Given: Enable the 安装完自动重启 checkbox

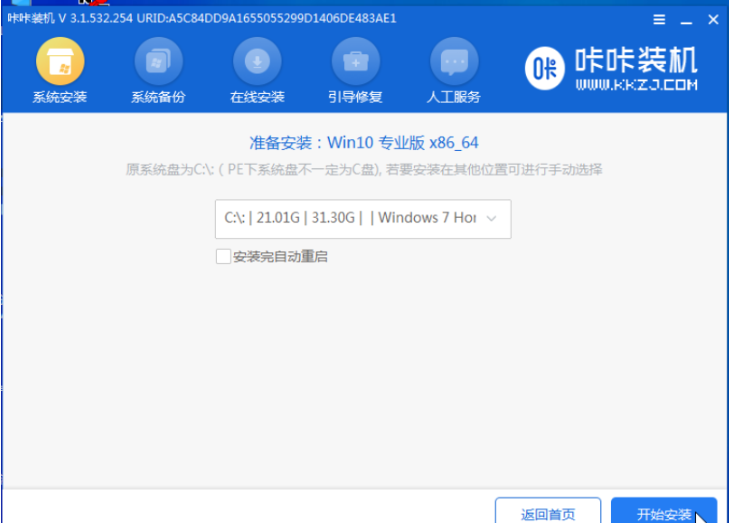Looking at the screenshot, I should tap(223, 257).
